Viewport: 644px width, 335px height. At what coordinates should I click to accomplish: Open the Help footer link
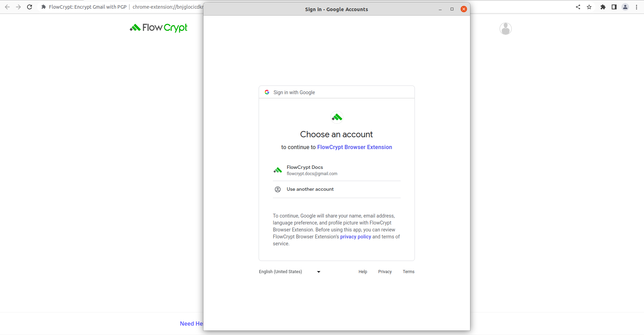click(x=363, y=272)
